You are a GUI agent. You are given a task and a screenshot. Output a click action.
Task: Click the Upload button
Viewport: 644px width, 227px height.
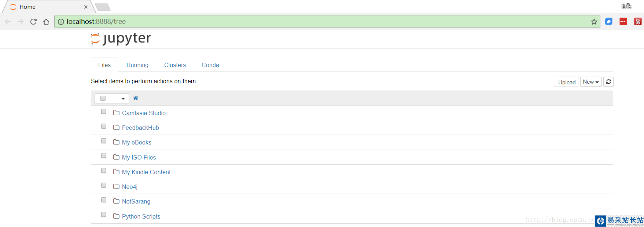pyautogui.click(x=567, y=82)
